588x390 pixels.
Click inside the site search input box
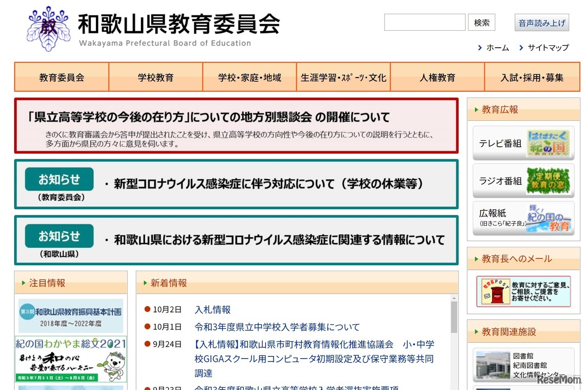point(424,22)
